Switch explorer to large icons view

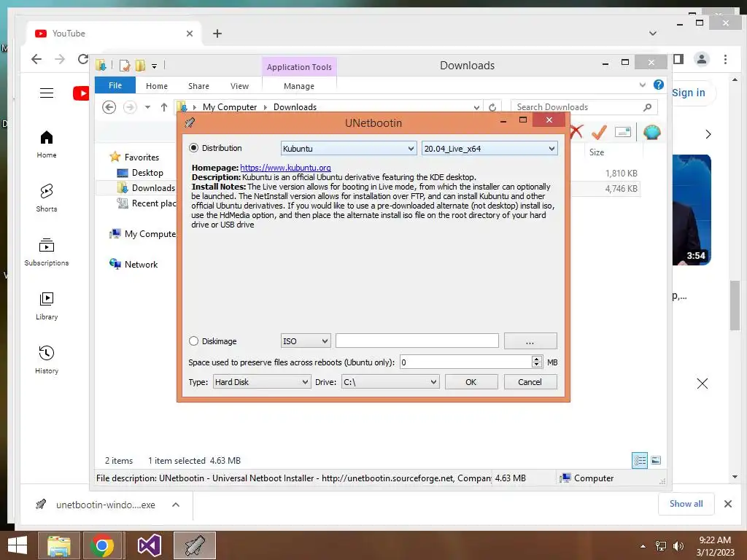click(656, 461)
